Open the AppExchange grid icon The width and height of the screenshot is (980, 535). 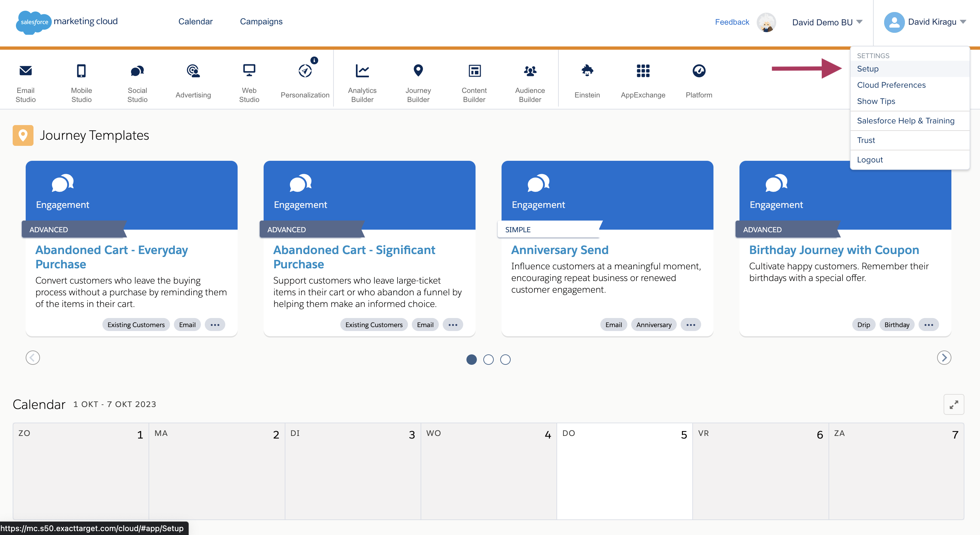pos(643,71)
